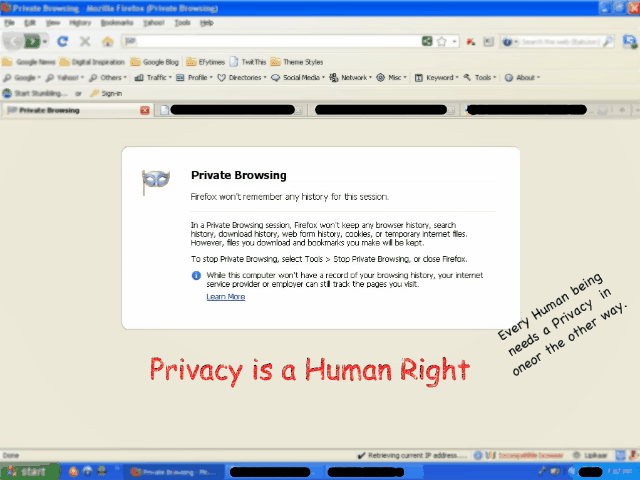This screenshot has width=640, height=480.
Task: Open the Bookmarks menu
Action: click(117, 23)
